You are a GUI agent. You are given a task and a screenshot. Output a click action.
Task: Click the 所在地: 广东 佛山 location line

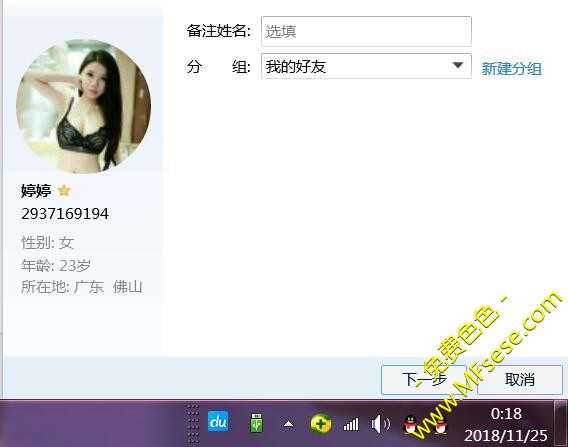(82, 287)
